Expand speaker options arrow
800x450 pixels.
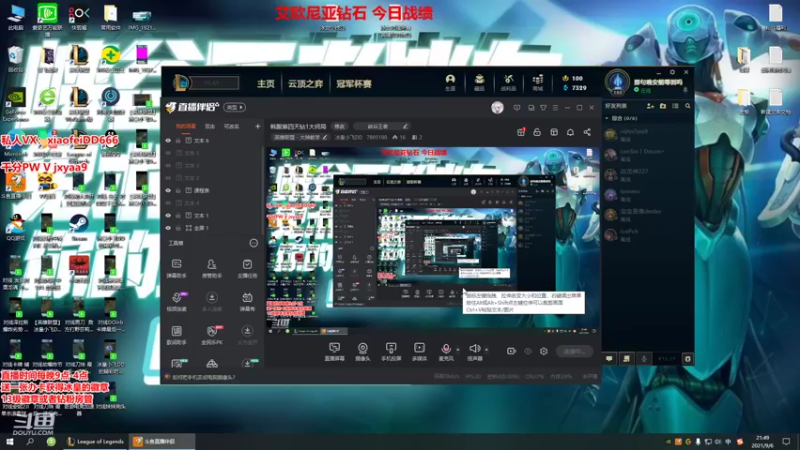coord(486,350)
